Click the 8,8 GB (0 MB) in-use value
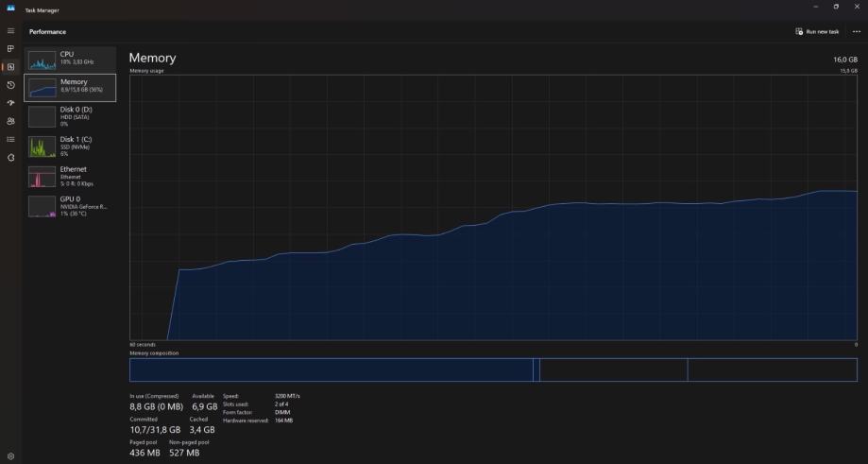The image size is (868, 464). (x=156, y=406)
